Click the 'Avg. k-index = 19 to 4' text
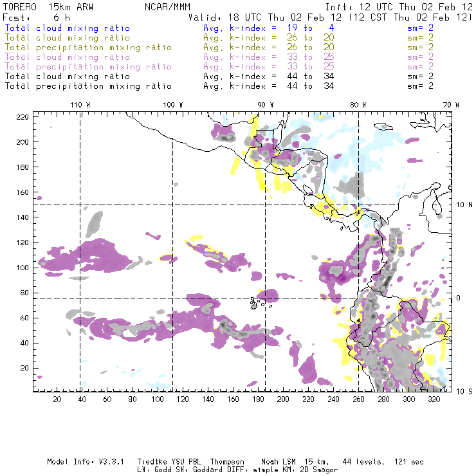This screenshot has width=476, height=476. pyautogui.click(x=269, y=28)
